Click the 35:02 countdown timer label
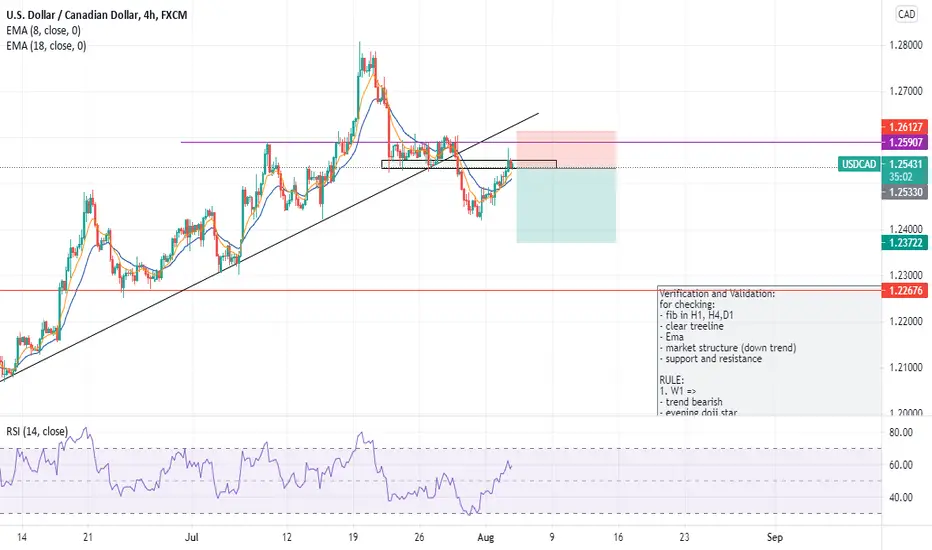Viewport: 932px width, 550px height. pyautogui.click(x=901, y=177)
